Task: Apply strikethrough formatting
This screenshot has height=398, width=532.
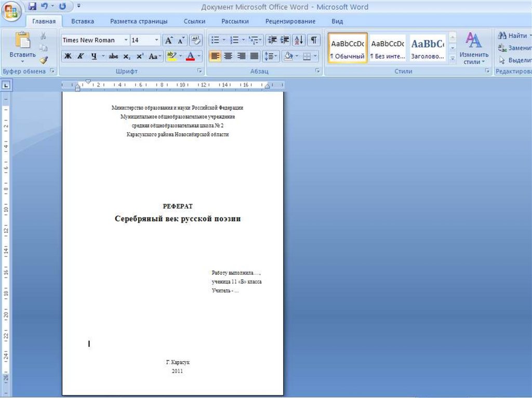Action: coord(113,56)
